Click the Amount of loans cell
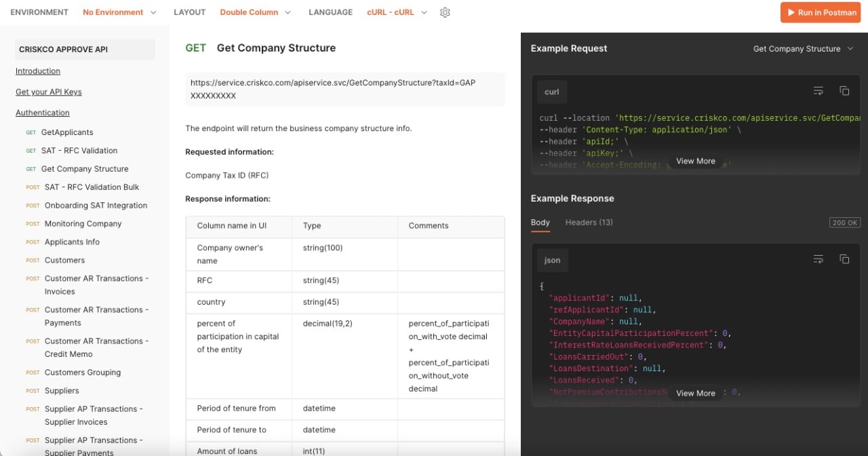The image size is (868, 456). tap(239, 449)
